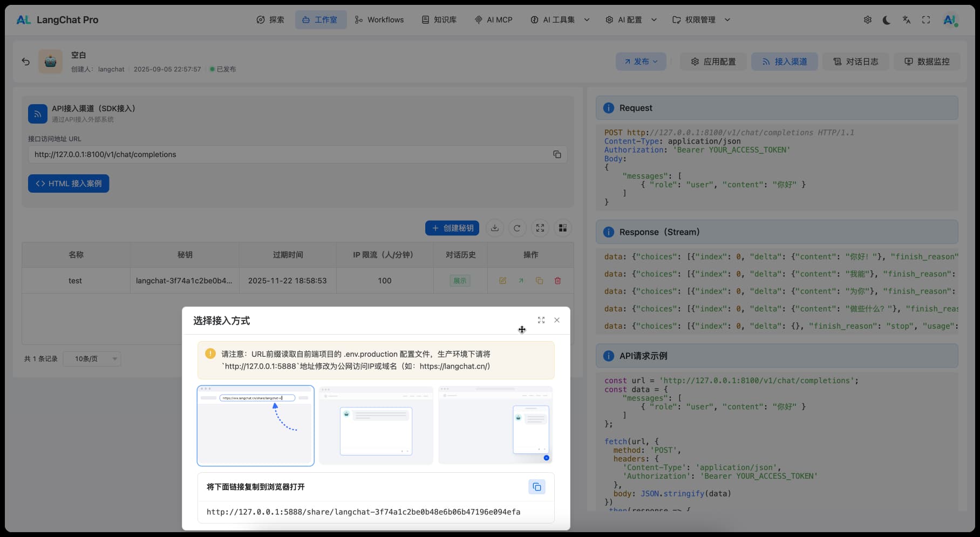Switch to the Workflows tab
Screen dimensions: 980x537
click(379, 20)
